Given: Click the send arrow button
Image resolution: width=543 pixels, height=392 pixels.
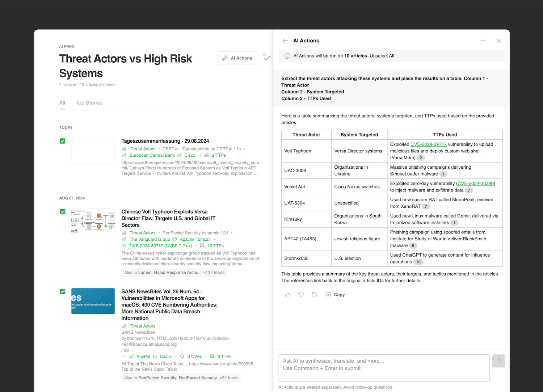Looking at the screenshot, I should (498, 361).
